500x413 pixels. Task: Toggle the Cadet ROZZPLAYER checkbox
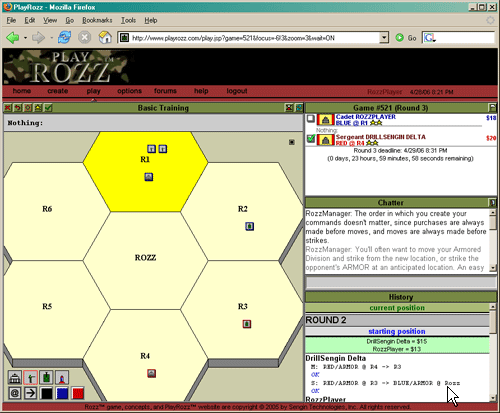coord(311,119)
